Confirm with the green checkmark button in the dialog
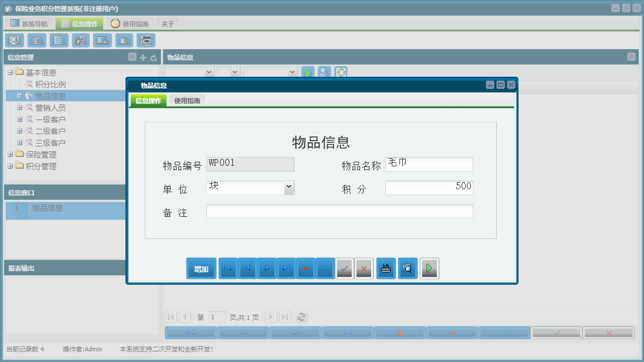 (344, 268)
